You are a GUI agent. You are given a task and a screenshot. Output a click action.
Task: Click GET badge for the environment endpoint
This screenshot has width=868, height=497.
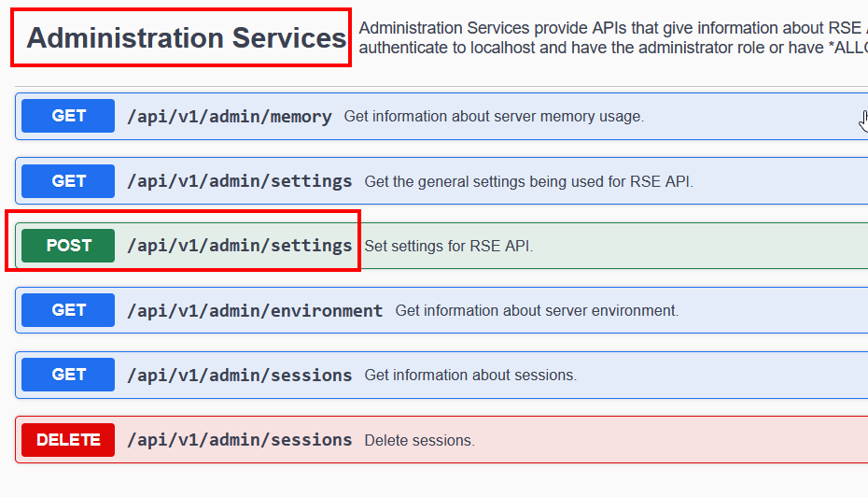pos(68,310)
